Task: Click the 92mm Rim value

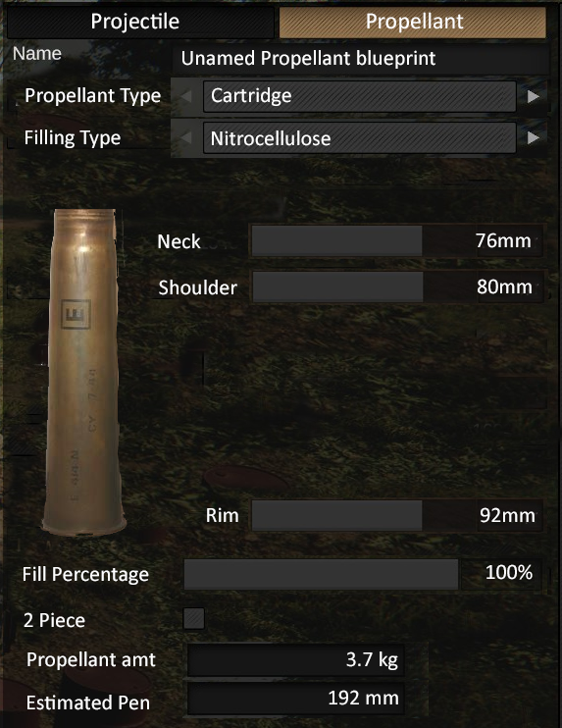Action: pyautogui.click(x=507, y=515)
